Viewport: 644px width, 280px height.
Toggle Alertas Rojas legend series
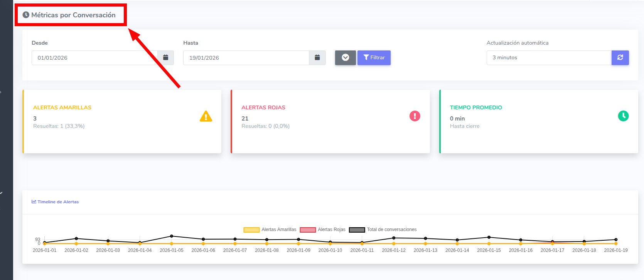(x=323, y=230)
